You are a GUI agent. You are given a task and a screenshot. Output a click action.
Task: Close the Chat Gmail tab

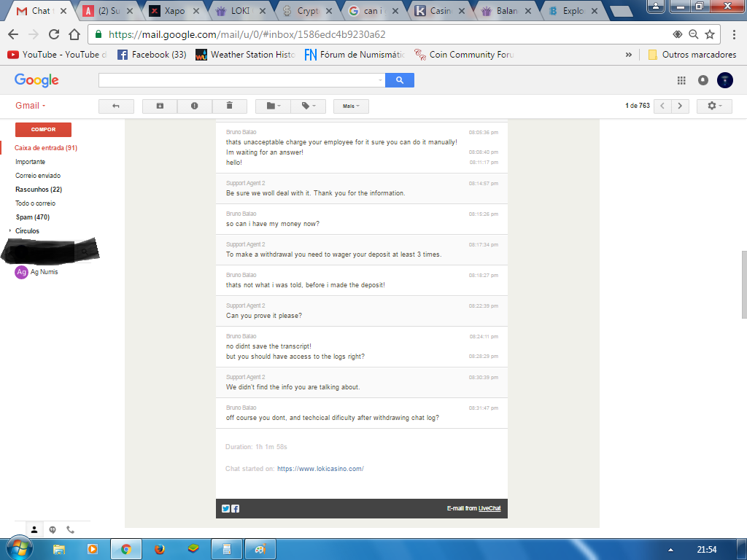pyautogui.click(x=63, y=11)
